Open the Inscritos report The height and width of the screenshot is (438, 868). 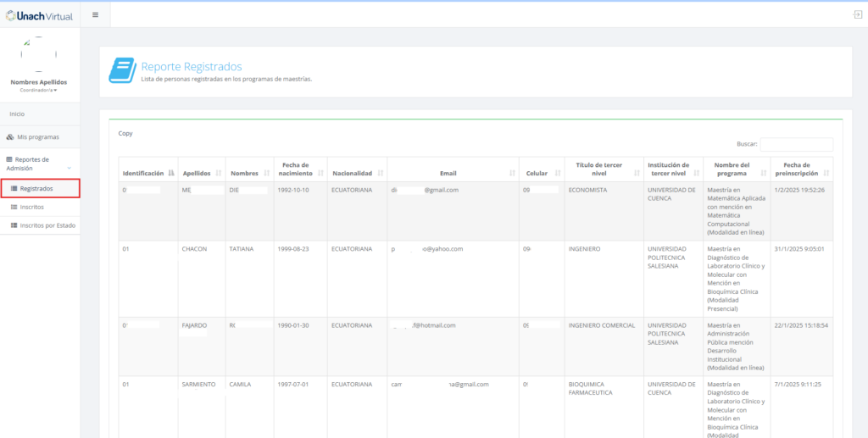(31, 207)
